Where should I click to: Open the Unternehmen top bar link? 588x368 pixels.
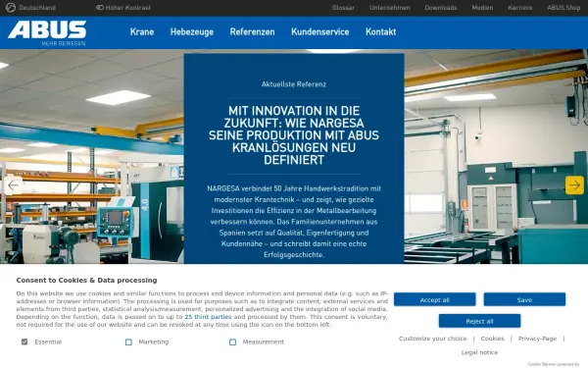point(390,8)
